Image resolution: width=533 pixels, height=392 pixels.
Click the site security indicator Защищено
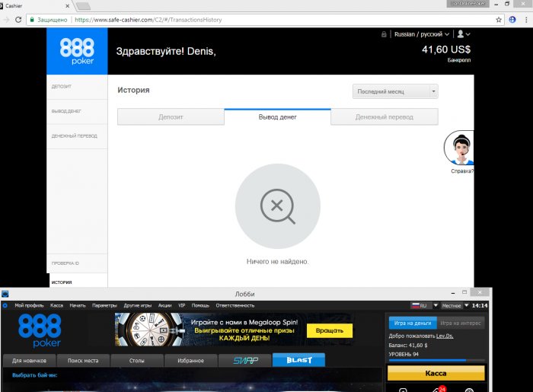pos(49,20)
